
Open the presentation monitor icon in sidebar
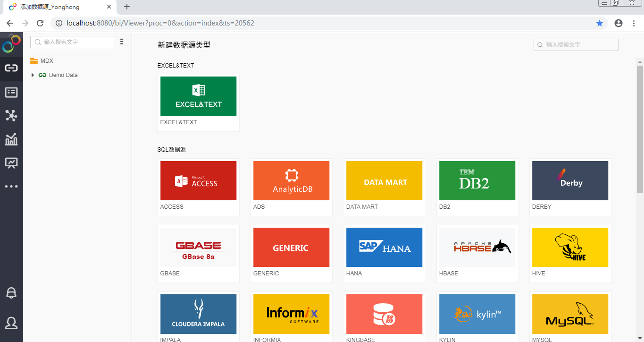[x=11, y=163]
